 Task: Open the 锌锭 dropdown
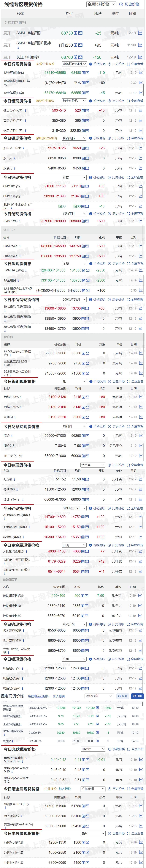74,177
